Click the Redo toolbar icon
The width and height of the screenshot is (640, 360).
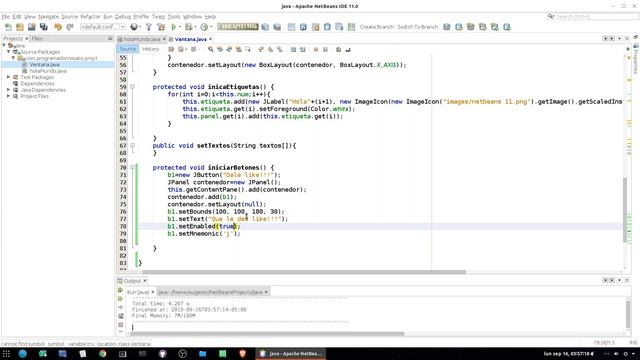click(x=70, y=27)
